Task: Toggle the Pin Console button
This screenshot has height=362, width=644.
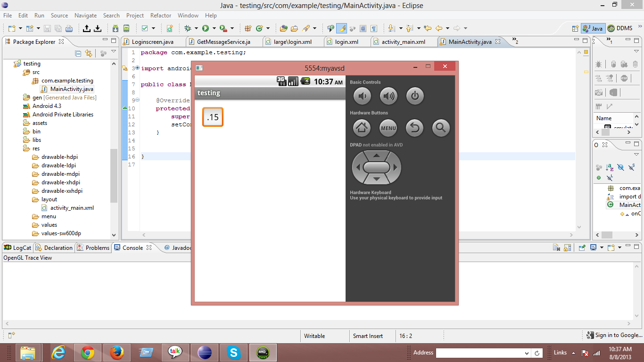Action: 582,247
